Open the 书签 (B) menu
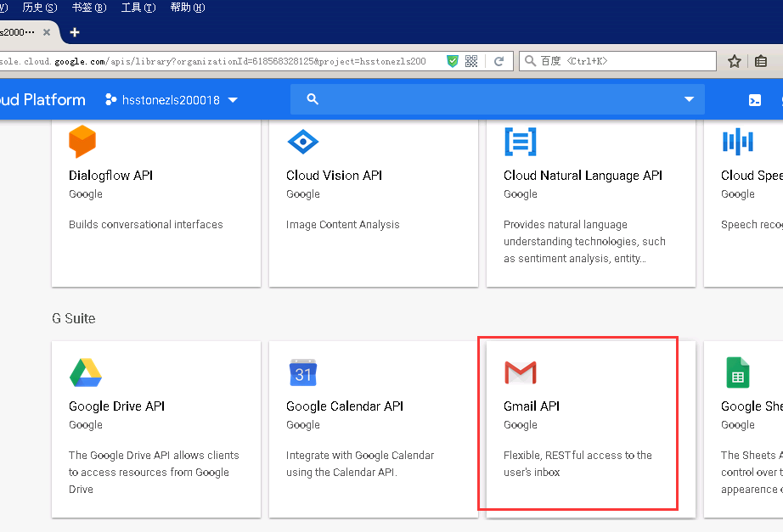The height and width of the screenshot is (532, 783). (x=89, y=8)
